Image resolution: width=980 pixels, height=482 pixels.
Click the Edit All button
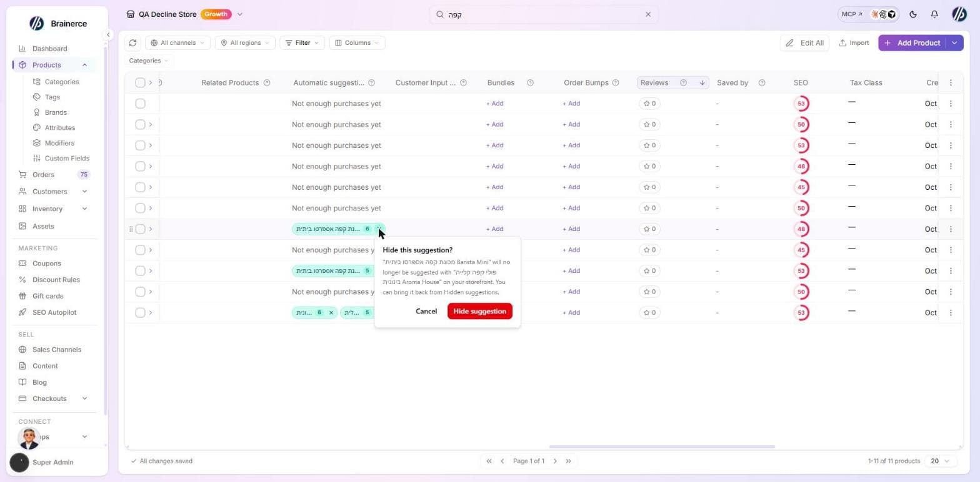click(x=804, y=43)
